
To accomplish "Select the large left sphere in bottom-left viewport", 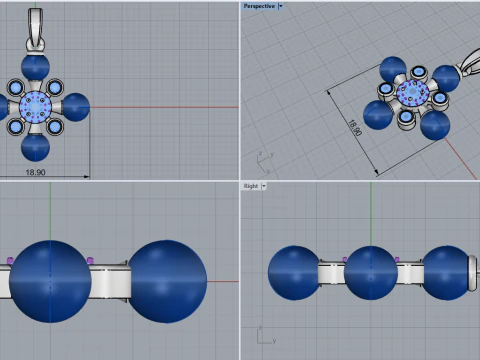I will point(50,281).
